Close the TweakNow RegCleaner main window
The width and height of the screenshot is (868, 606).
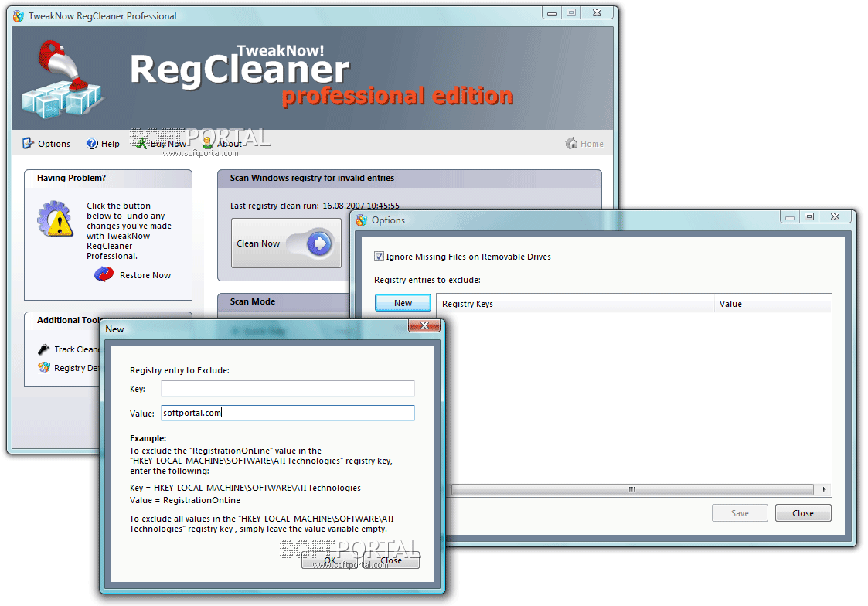point(597,12)
